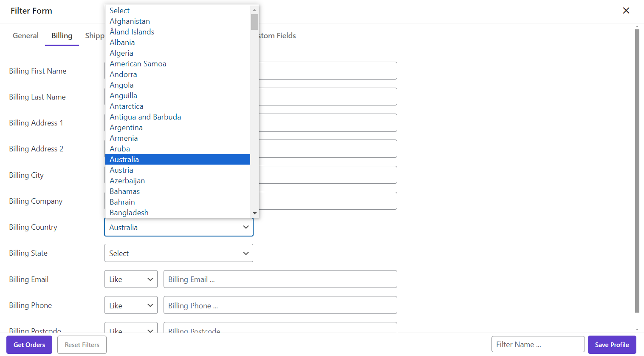Expand the Billing State dropdown
Image resolution: width=644 pixels, height=356 pixels.
(178, 253)
